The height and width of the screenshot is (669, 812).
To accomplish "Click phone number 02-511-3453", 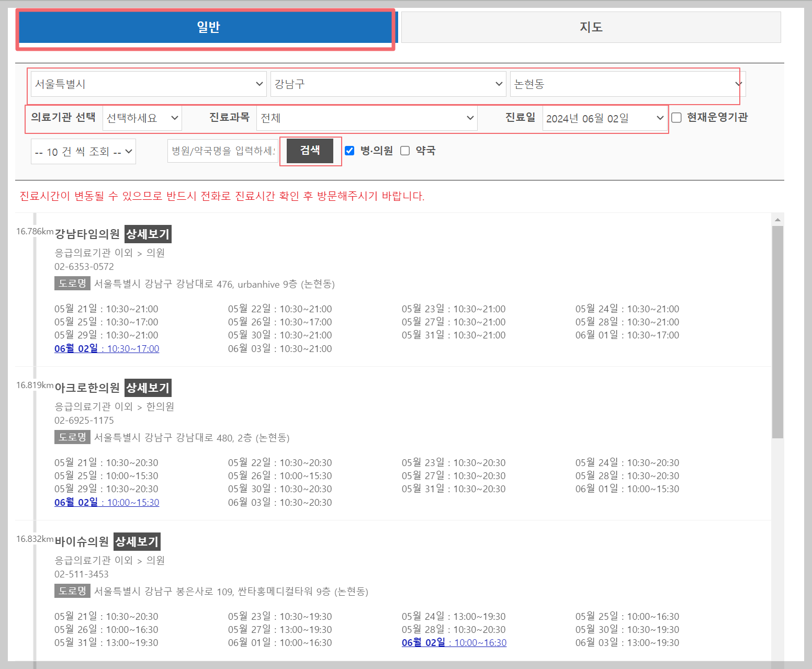I will pos(82,574).
